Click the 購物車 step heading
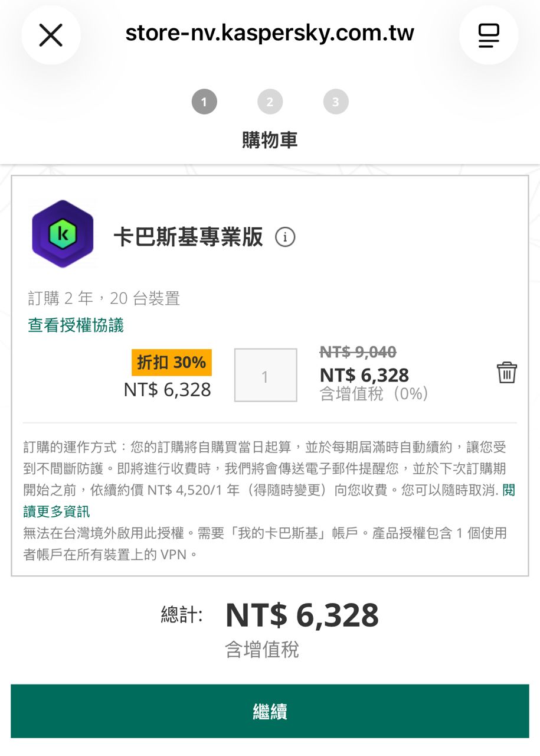Screen dimensions: 540x756 [x=270, y=140]
